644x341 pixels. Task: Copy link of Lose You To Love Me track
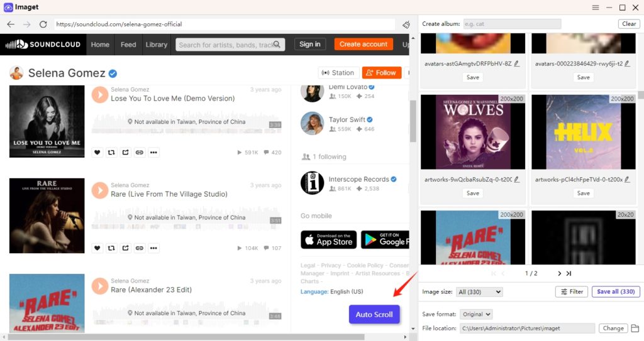click(140, 152)
